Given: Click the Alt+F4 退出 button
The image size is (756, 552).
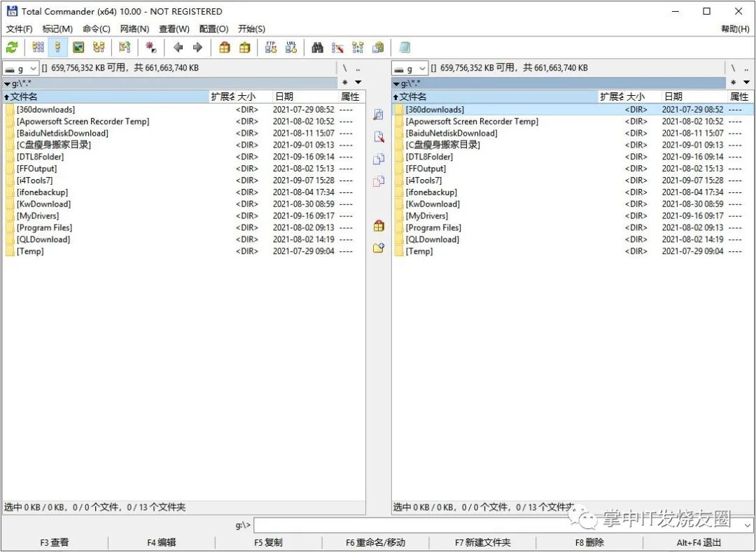Looking at the screenshot, I should [x=698, y=542].
